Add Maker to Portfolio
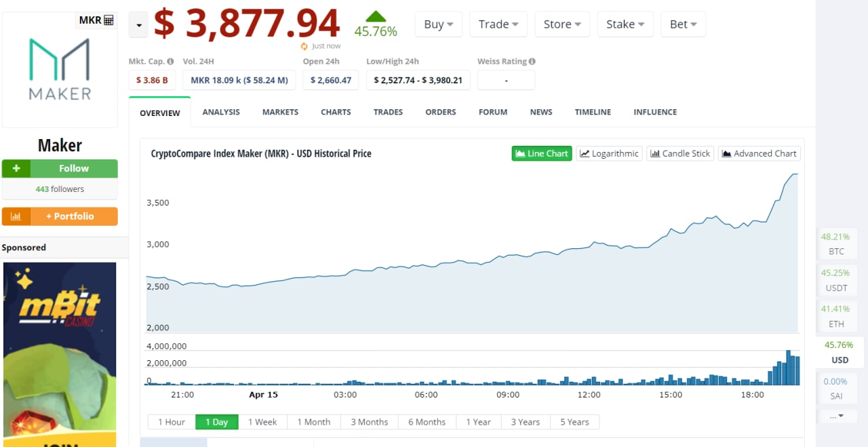Viewport: 868px width, 447px height. [60, 216]
